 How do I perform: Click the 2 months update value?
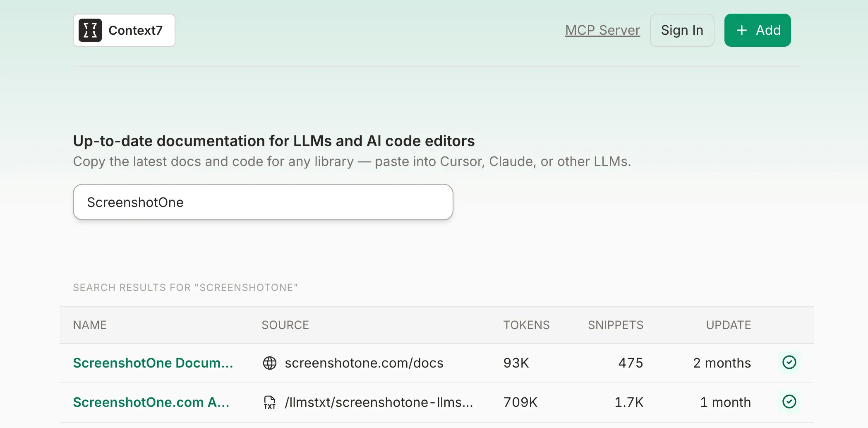coord(722,363)
